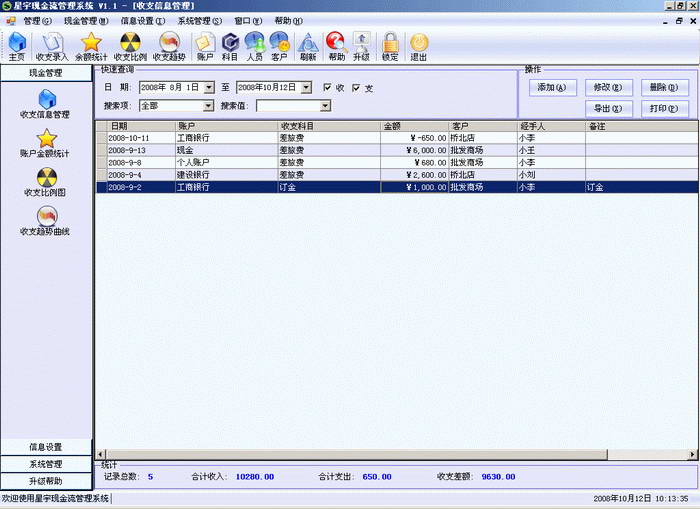Click the 导出 button
700x509 pixels.
pyautogui.click(x=608, y=108)
